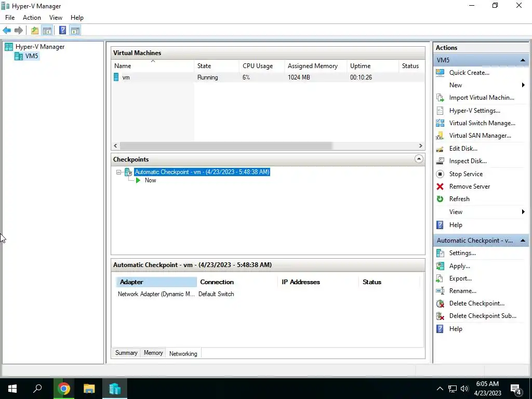The height and width of the screenshot is (399, 532).
Task: Click the Running state cell
Action: click(208, 77)
